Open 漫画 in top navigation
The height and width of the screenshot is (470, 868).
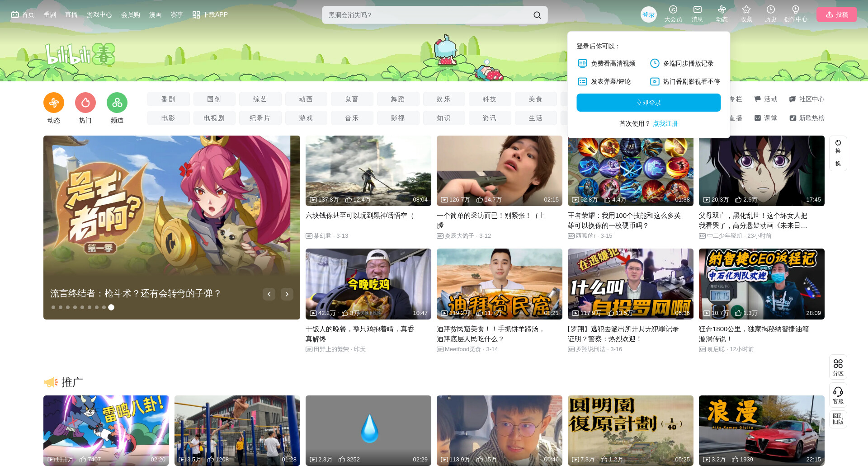(156, 14)
